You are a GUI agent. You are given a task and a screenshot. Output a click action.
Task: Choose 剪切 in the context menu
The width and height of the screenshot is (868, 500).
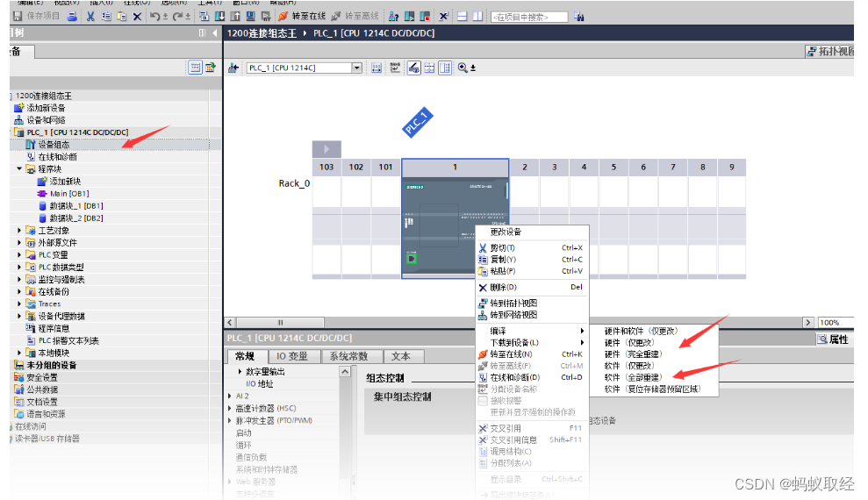point(532,247)
